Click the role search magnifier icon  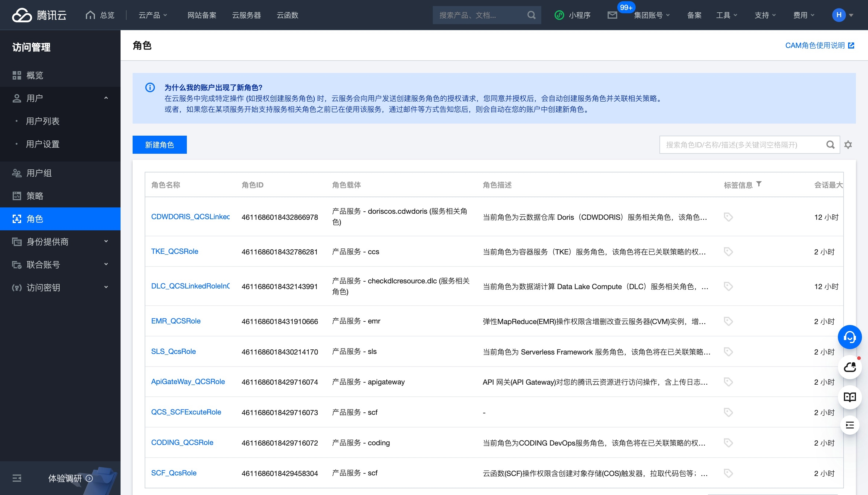(830, 145)
